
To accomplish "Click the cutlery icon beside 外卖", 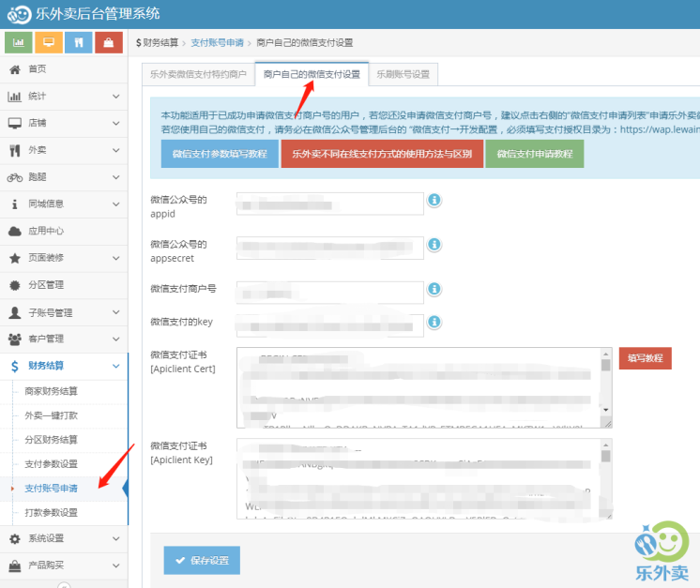I will point(15,150).
